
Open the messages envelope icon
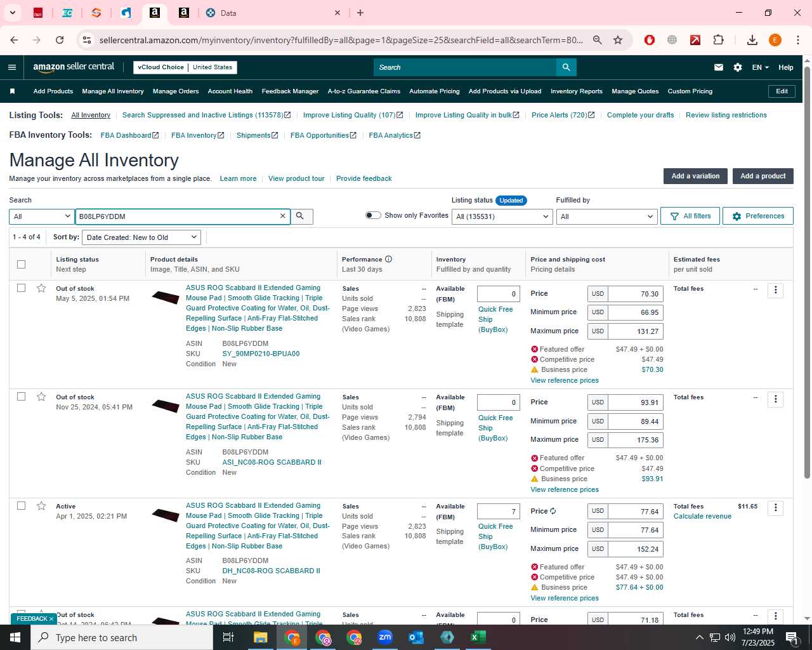tap(719, 67)
